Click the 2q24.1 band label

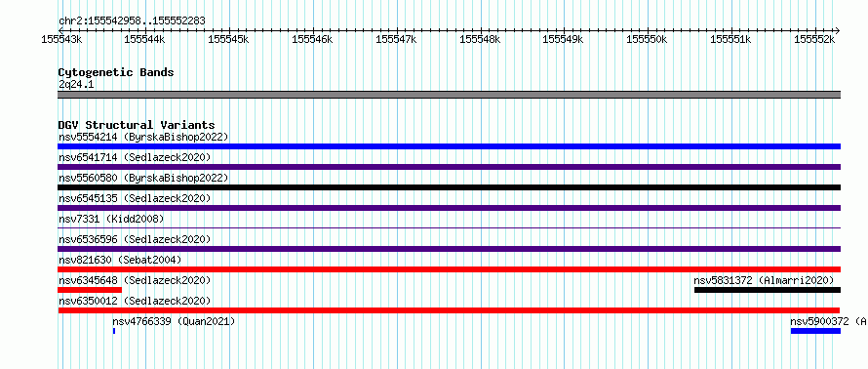(76, 84)
